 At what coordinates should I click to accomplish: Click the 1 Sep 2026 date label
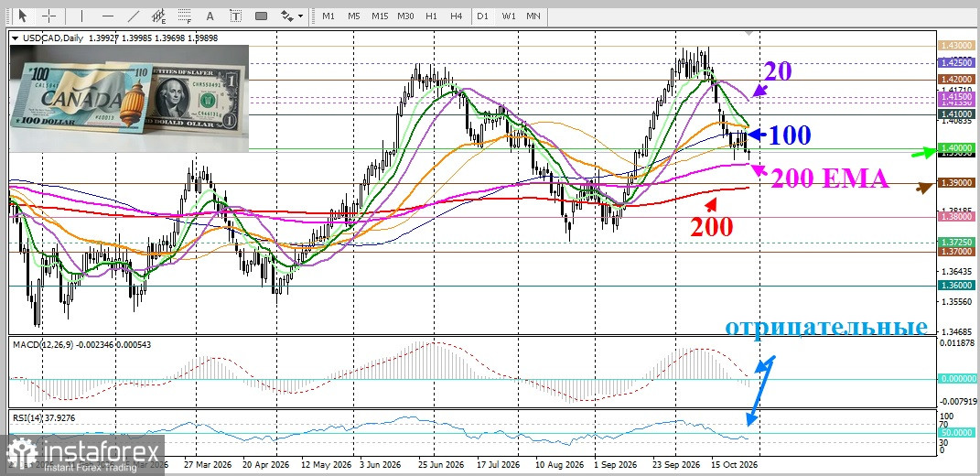pos(616,466)
